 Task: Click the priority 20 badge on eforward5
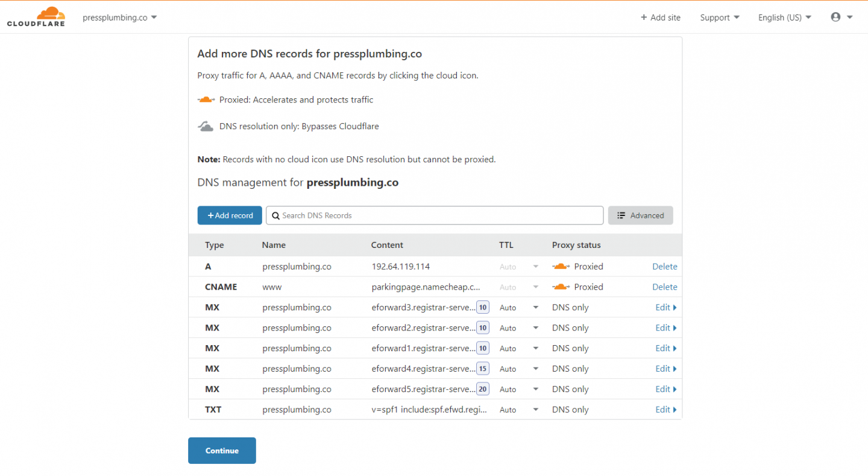(483, 389)
